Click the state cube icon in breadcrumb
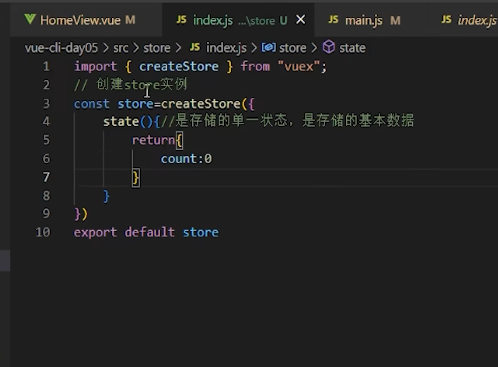Screen dimensions: 498x367 pyautogui.click(x=329, y=47)
